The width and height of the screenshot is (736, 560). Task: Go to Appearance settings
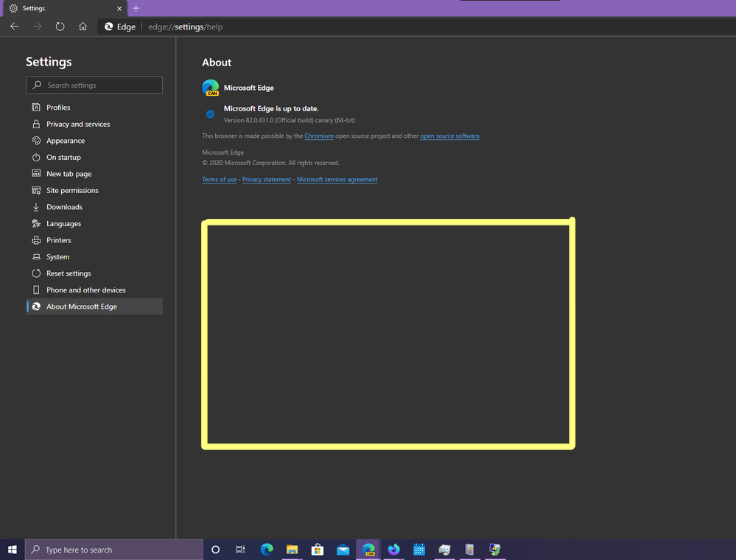click(94, 140)
